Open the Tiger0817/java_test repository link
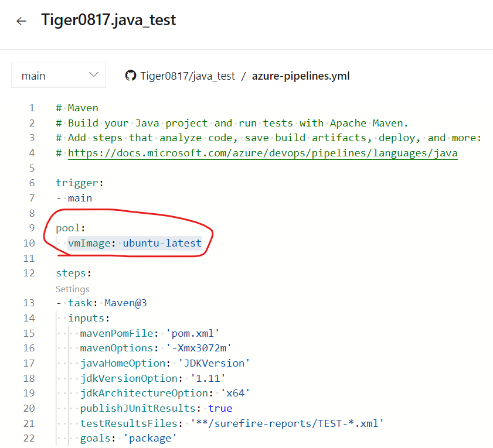 tap(188, 76)
